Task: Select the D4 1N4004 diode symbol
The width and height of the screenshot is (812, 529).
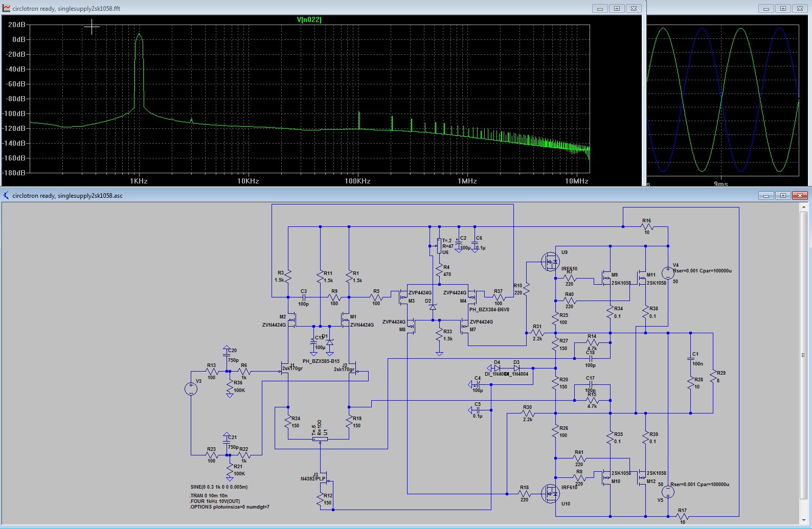Action: coord(496,367)
